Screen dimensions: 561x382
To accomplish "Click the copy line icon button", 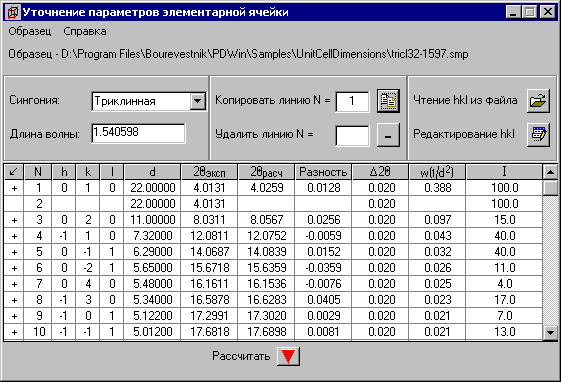I will [388, 101].
